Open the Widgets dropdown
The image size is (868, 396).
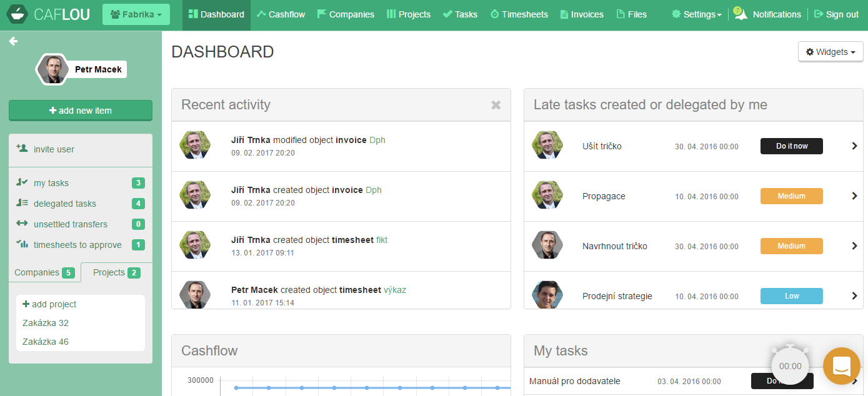click(x=830, y=52)
